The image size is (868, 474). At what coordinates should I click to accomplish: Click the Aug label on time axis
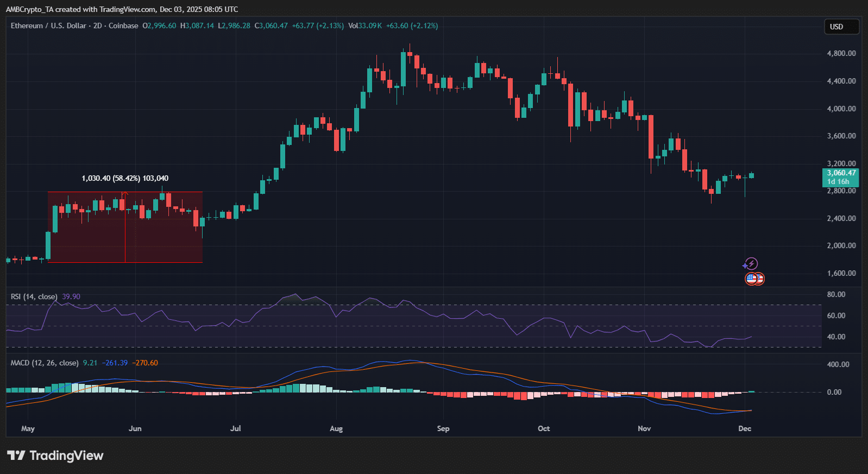tap(336, 428)
